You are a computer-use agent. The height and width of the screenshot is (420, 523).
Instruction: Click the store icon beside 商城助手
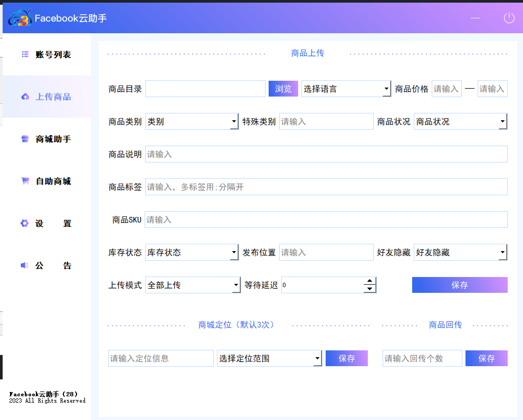[25, 139]
